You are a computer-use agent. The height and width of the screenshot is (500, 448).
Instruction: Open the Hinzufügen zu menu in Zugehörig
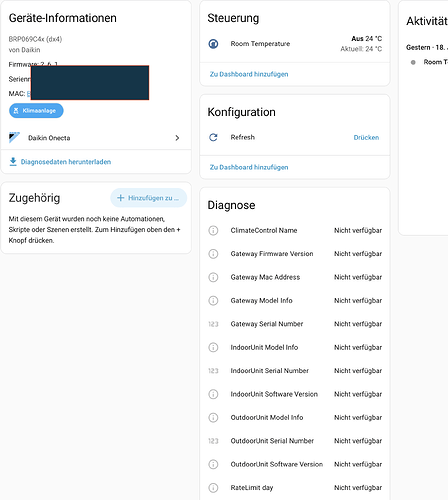tap(148, 198)
